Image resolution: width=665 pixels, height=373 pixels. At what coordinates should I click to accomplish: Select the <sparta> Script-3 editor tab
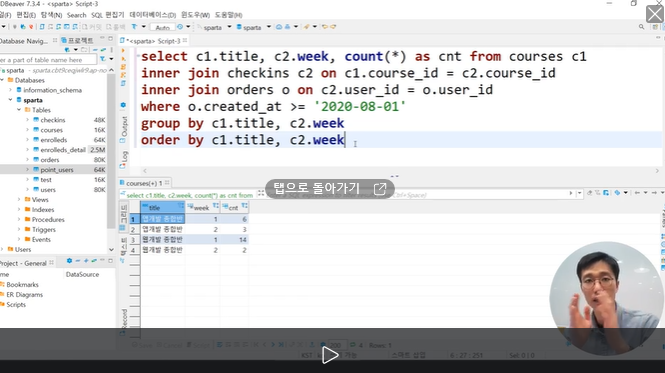(154, 41)
